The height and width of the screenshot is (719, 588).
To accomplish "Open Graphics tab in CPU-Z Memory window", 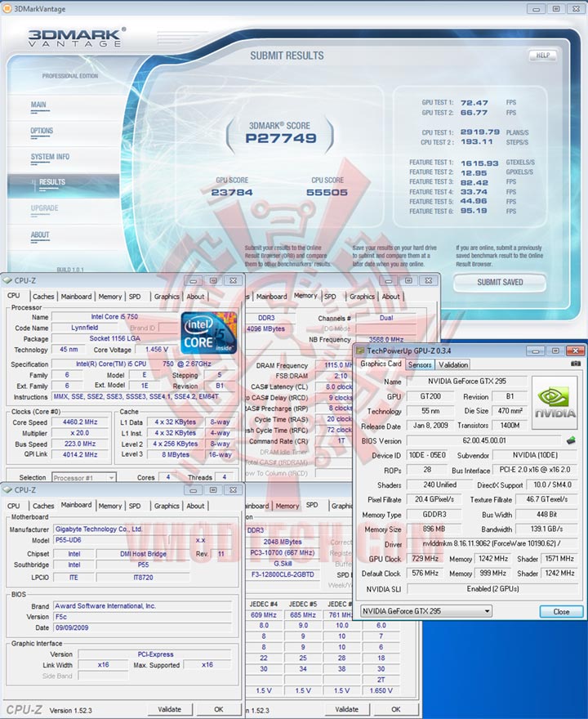I will coord(362,297).
